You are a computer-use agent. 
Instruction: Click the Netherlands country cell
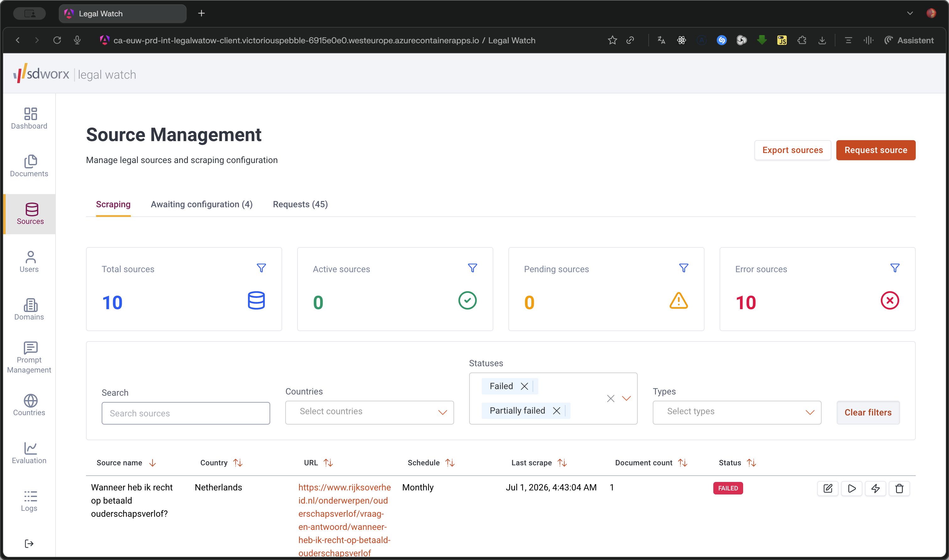tap(218, 487)
